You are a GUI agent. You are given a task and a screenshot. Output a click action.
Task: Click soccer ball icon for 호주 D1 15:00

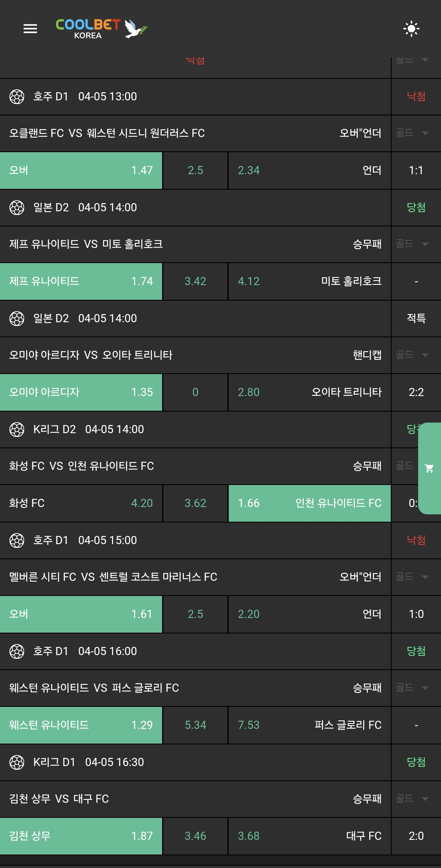(x=17, y=540)
